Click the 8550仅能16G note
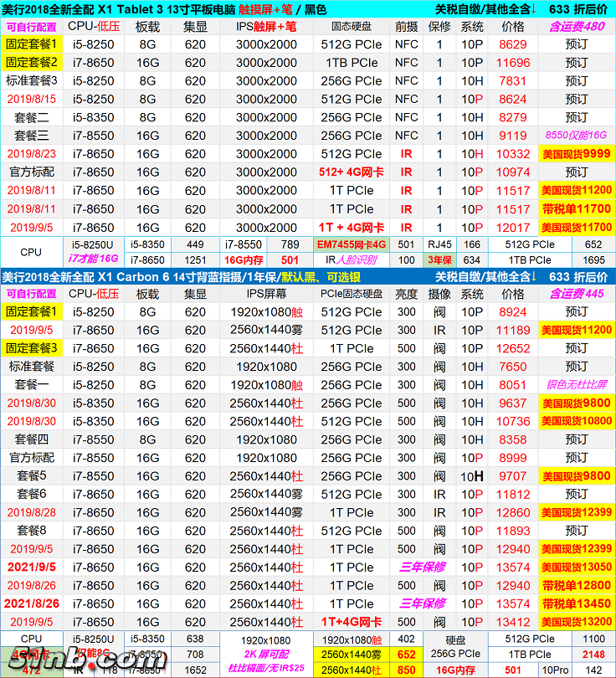The width and height of the screenshot is (616, 678). click(576, 136)
